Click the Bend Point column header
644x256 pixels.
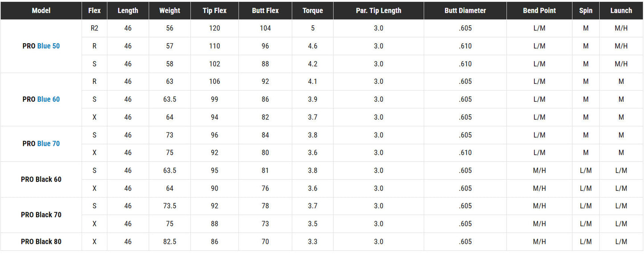539,10
